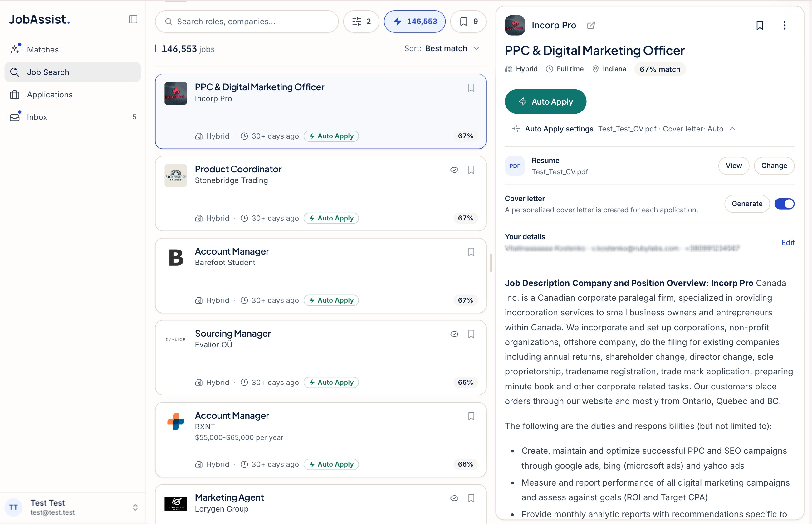Click the Full time clock icon

(x=549, y=69)
